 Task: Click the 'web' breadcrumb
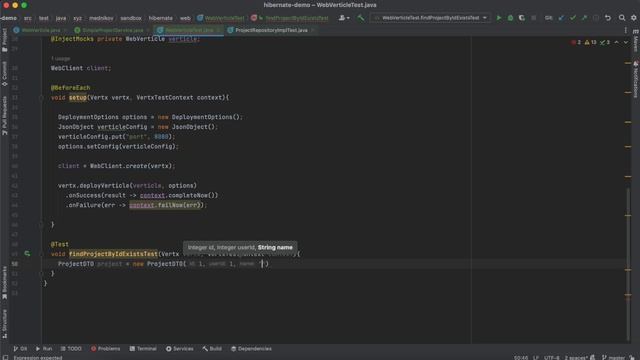[185, 18]
